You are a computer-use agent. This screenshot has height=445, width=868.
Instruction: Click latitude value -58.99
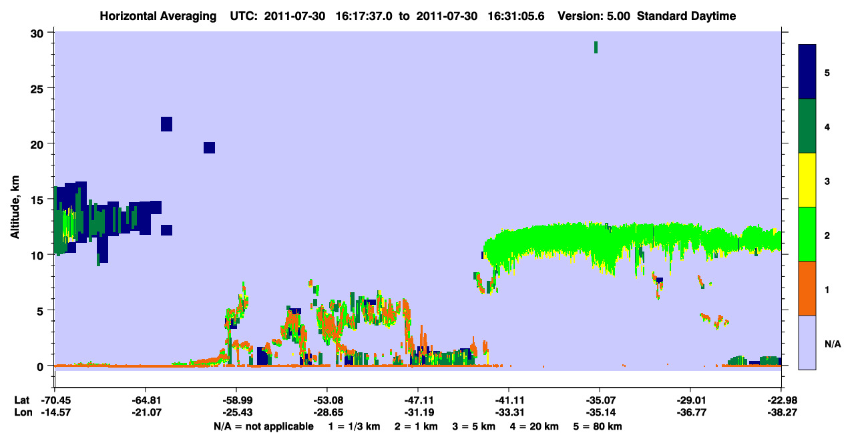(x=236, y=400)
